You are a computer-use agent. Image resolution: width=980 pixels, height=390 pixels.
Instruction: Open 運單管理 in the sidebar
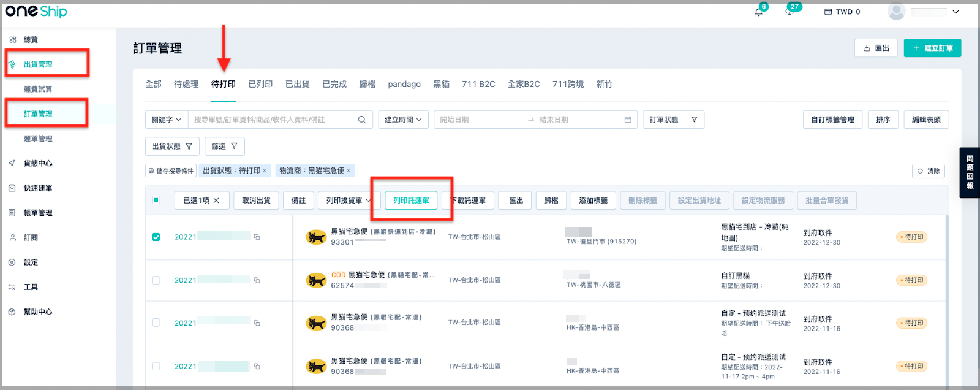point(38,139)
